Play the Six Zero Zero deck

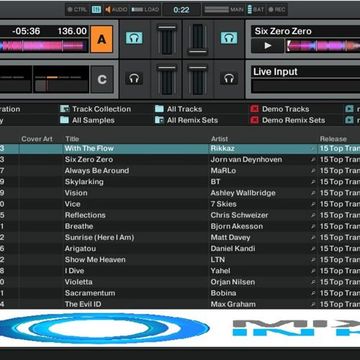[267, 46]
